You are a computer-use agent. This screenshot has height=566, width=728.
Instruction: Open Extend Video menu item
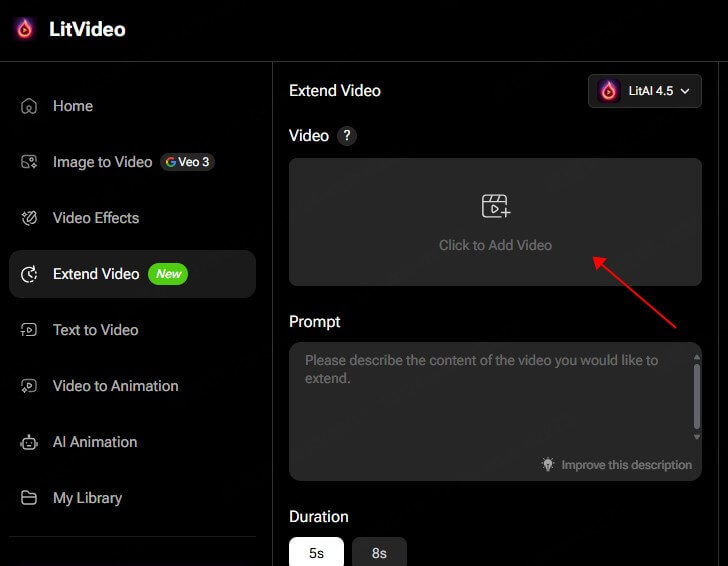coord(96,274)
